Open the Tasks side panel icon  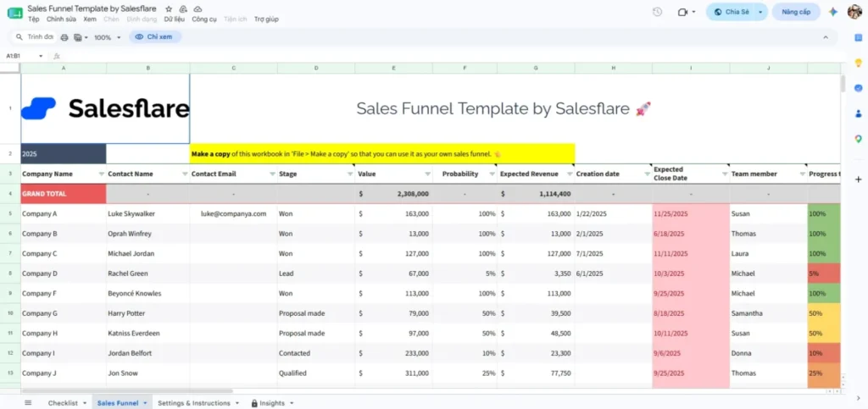point(858,88)
